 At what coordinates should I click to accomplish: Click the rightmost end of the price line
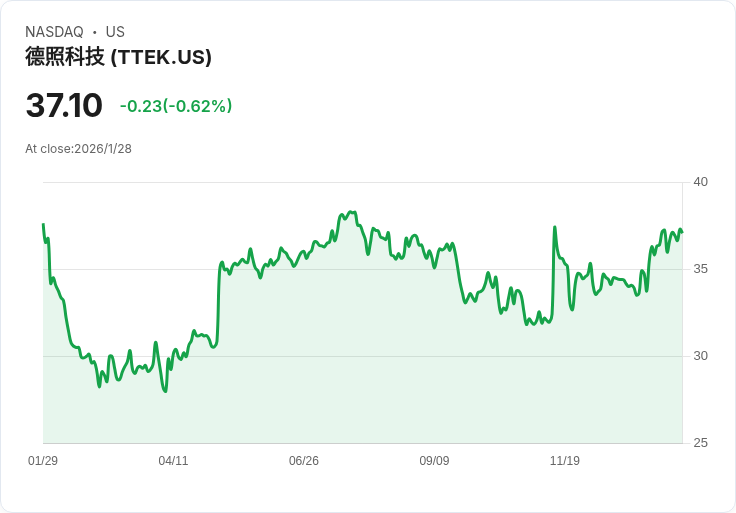(682, 232)
